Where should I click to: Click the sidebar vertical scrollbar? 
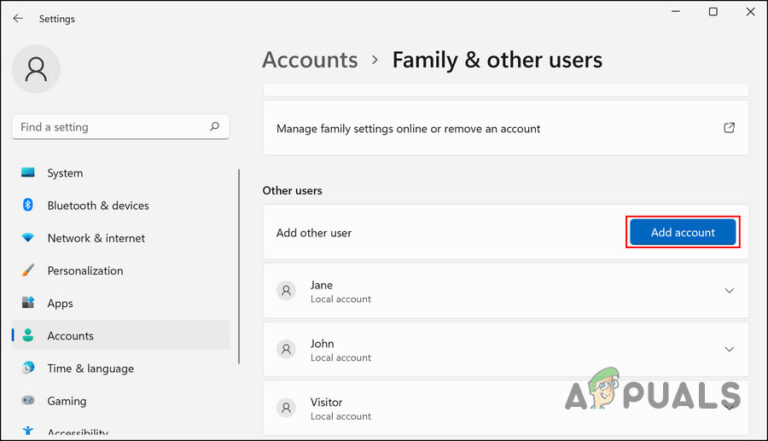[x=239, y=267]
